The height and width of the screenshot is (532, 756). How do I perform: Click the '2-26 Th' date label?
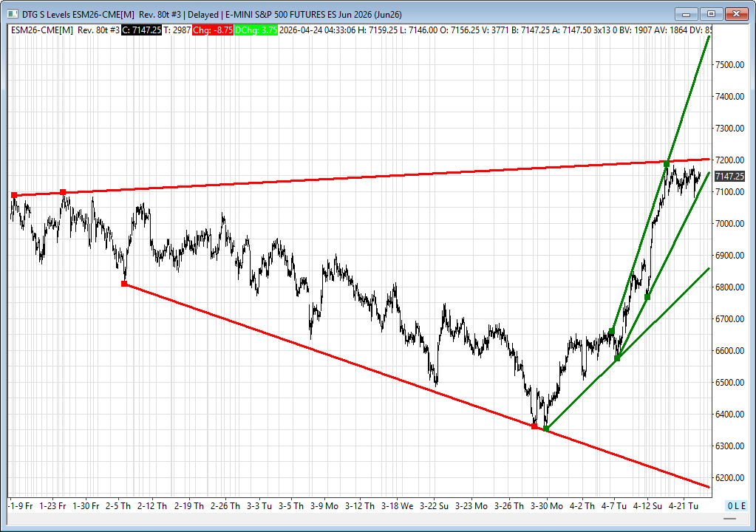pyautogui.click(x=225, y=506)
